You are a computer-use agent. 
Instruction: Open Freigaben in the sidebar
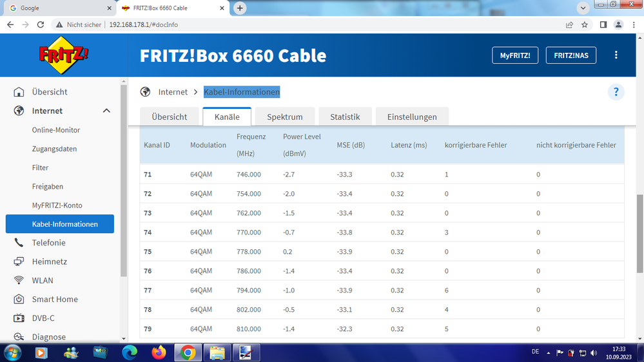point(48,186)
